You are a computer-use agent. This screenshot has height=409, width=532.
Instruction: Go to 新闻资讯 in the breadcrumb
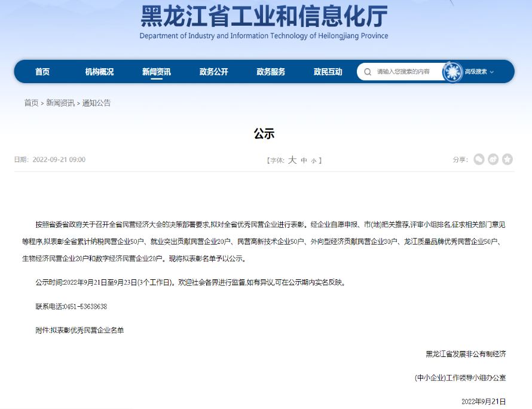click(x=60, y=103)
